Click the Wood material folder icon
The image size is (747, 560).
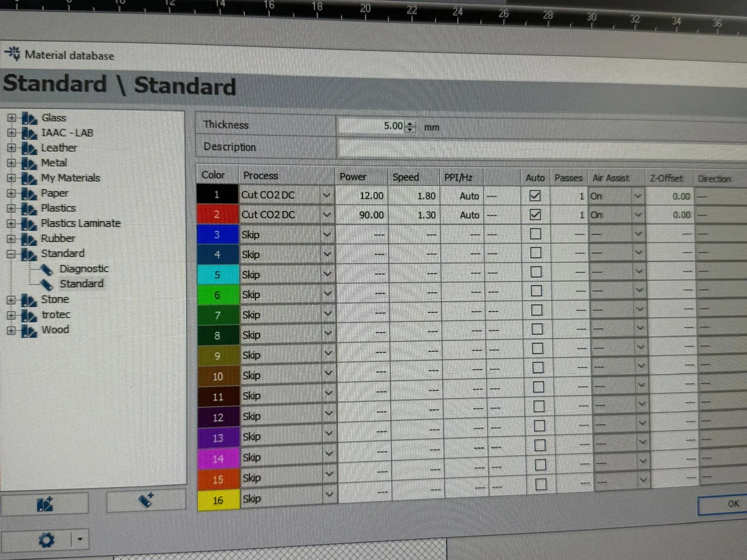click(29, 331)
